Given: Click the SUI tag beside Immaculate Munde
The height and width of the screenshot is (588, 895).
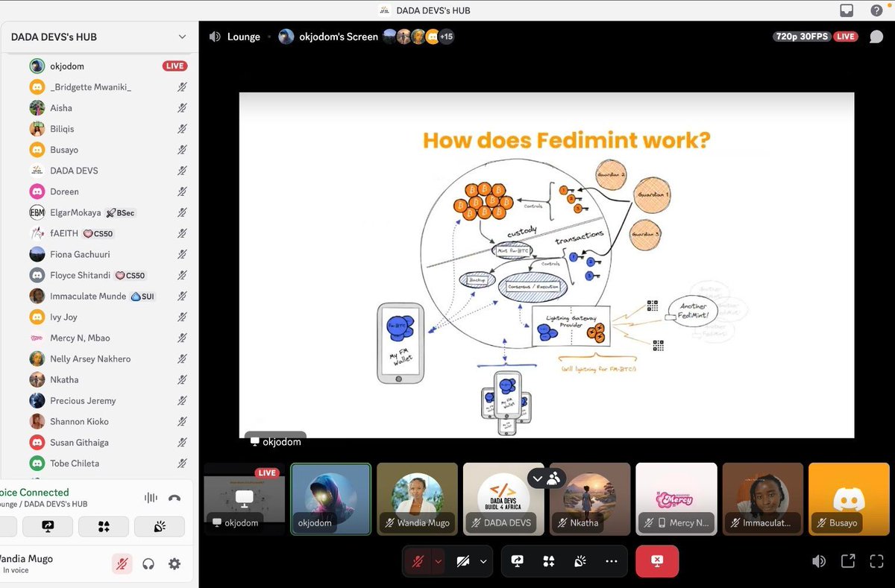Looking at the screenshot, I should (x=142, y=296).
